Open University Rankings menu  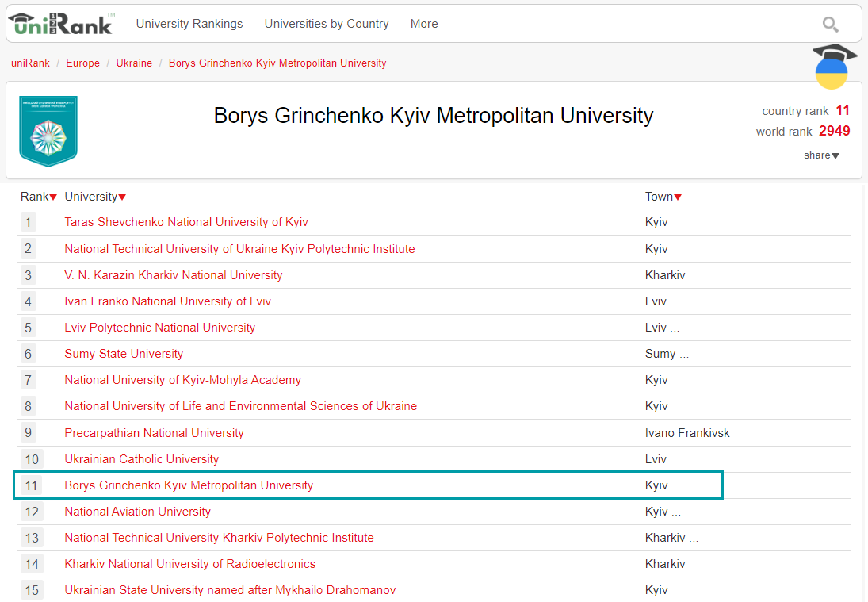[189, 24]
